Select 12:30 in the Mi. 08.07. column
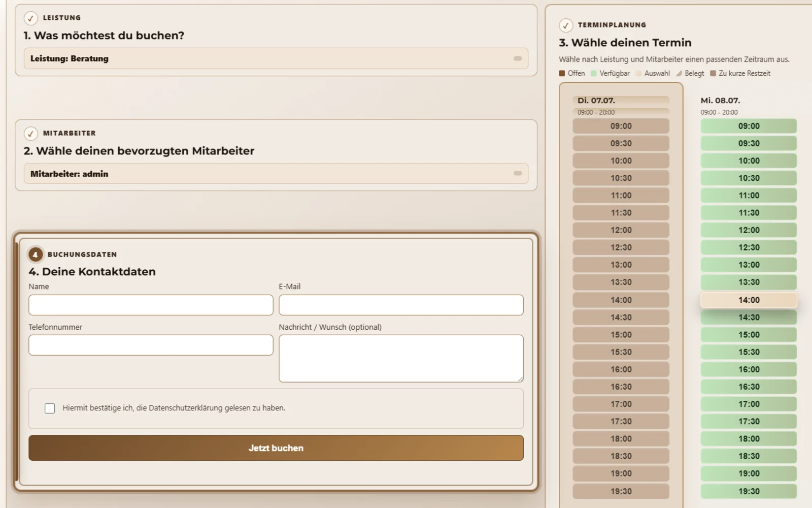Image resolution: width=812 pixels, height=508 pixels. pos(749,247)
